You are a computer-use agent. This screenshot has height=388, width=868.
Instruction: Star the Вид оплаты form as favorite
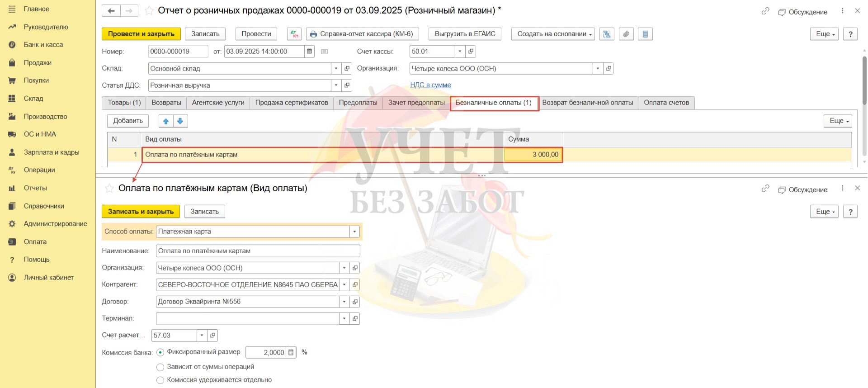109,189
